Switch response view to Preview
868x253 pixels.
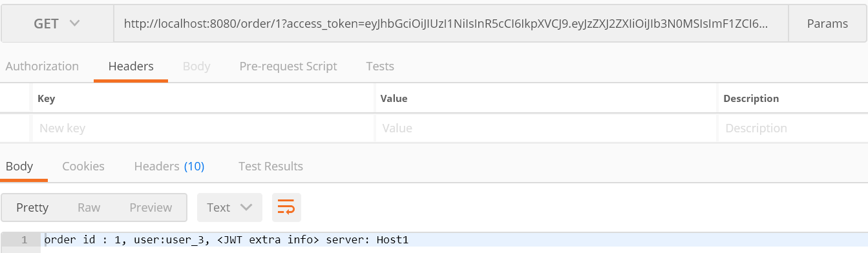tap(151, 207)
